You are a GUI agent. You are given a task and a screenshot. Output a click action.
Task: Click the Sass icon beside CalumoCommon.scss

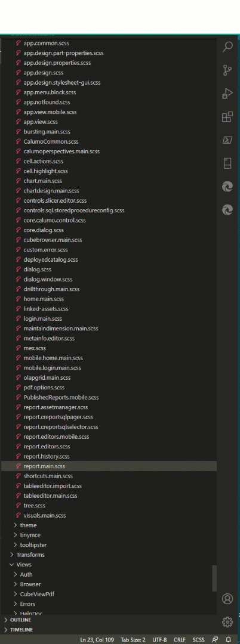(18, 141)
